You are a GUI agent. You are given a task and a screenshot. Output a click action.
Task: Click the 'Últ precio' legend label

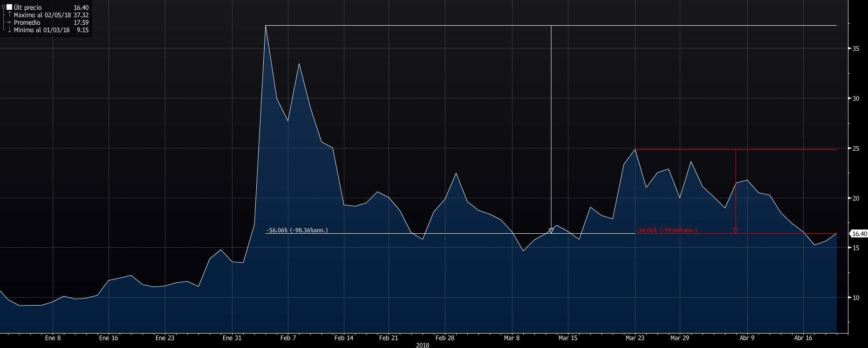pos(28,7)
